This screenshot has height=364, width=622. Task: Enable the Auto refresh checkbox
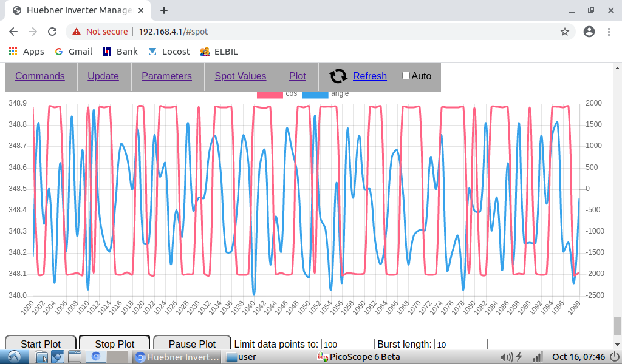pyautogui.click(x=406, y=76)
